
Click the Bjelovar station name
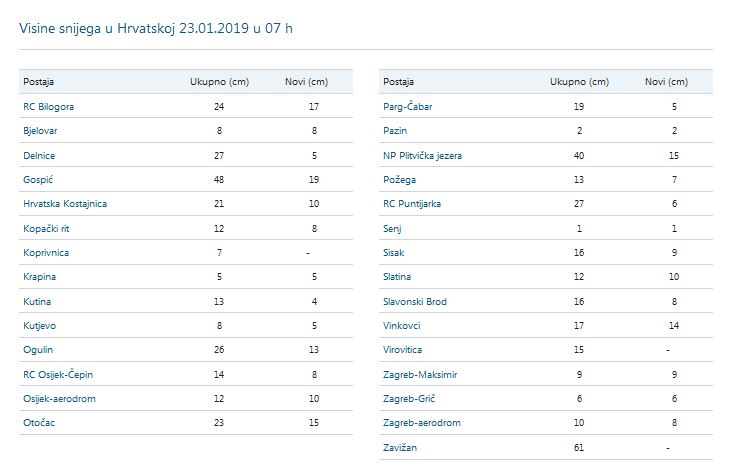40,131
